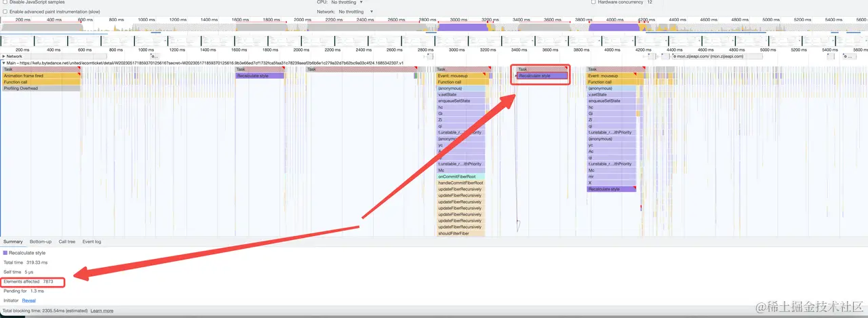
Task: Click Elements affected 7873 value
Action: click(48, 281)
